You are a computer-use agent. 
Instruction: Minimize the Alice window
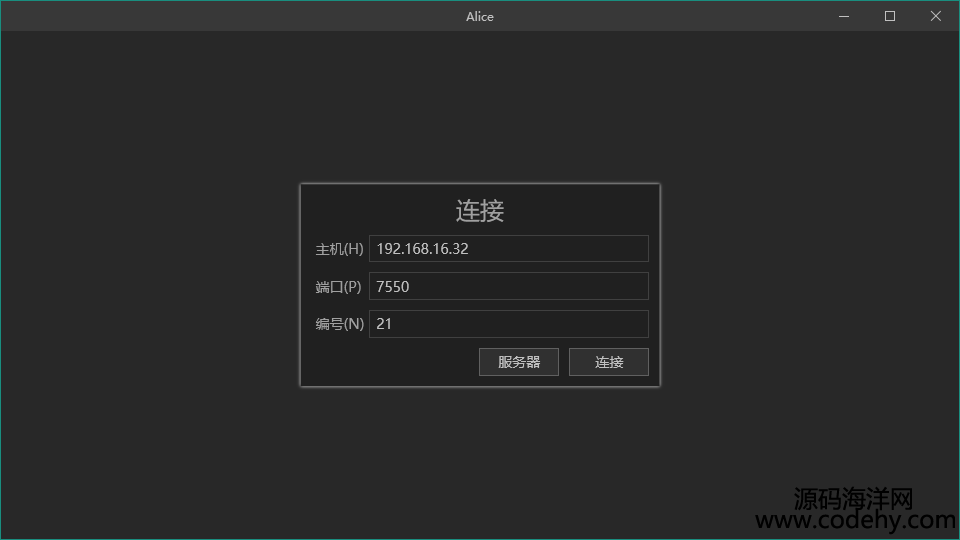(x=844, y=16)
